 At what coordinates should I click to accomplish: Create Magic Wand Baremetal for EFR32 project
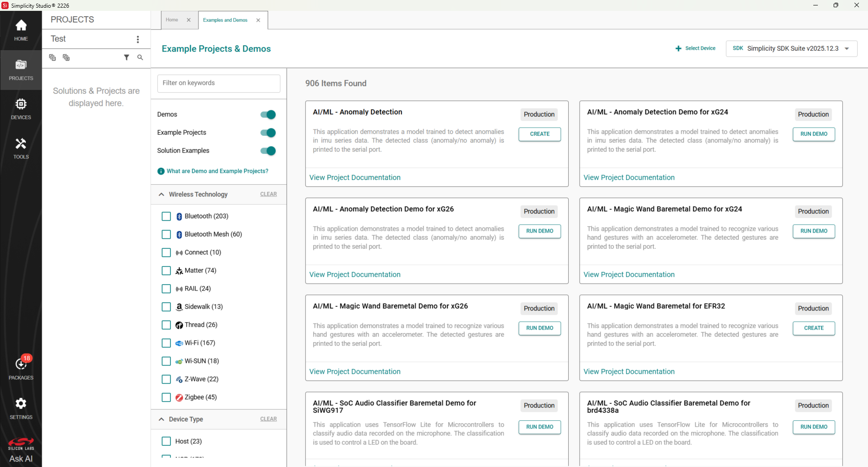(x=814, y=328)
